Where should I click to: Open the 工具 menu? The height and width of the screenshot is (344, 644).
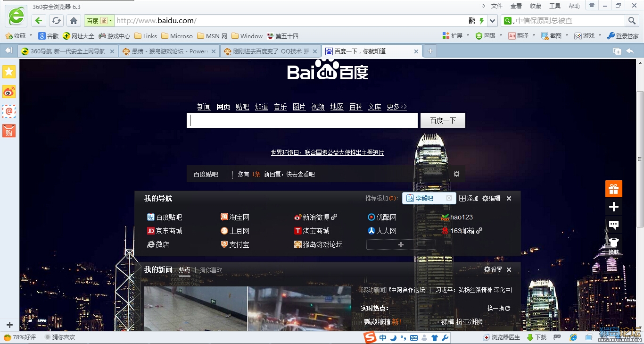(x=555, y=6)
